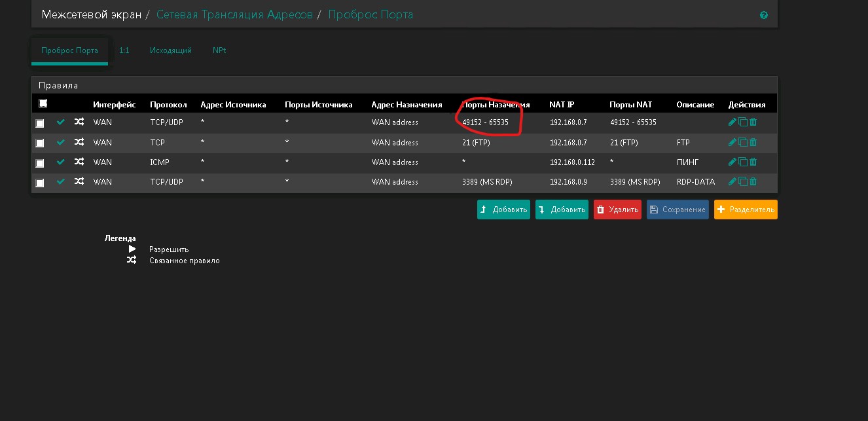Disable the FTP rule via its checkmark
This screenshot has width=868, height=421.
(x=61, y=142)
